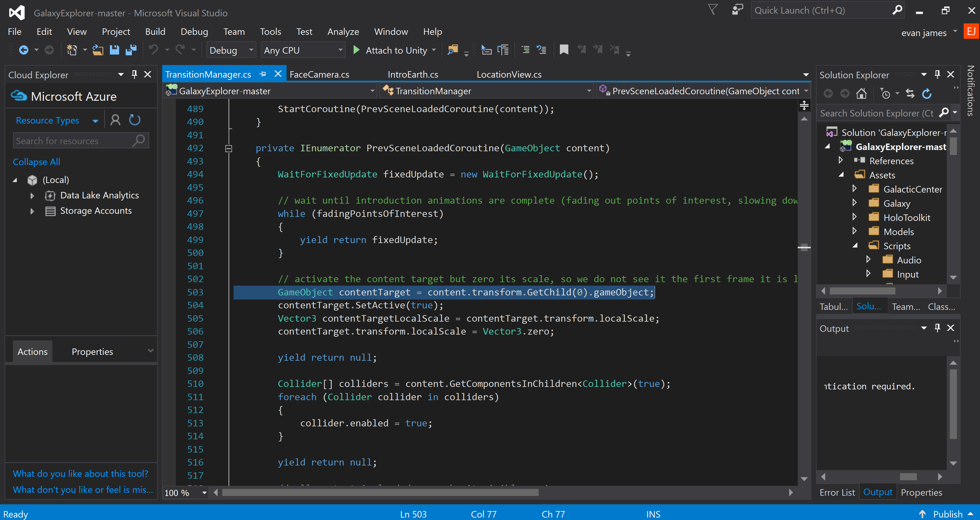Expand the Storage Accounts node
This screenshot has width=980, height=520.
(x=32, y=211)
